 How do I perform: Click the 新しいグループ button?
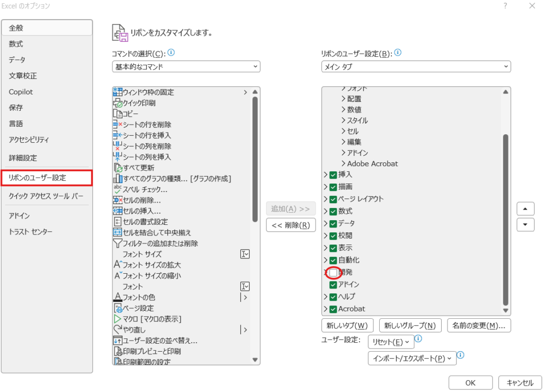410,326
